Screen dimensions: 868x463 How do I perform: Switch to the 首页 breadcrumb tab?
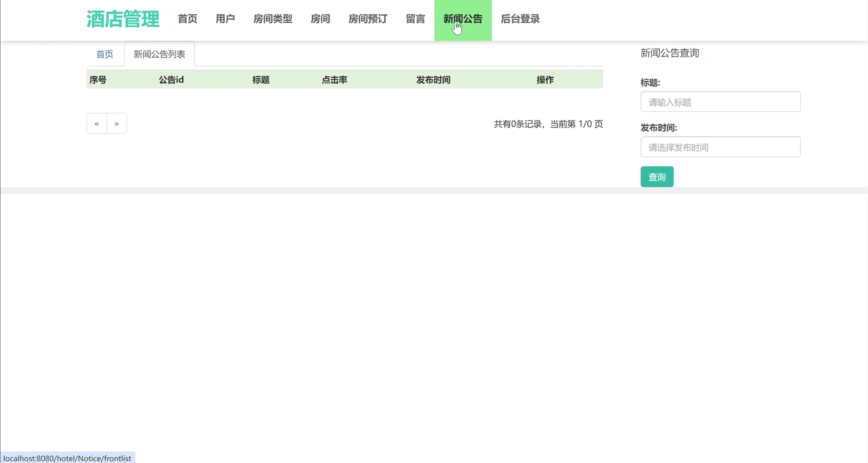(x=105, y=54)
